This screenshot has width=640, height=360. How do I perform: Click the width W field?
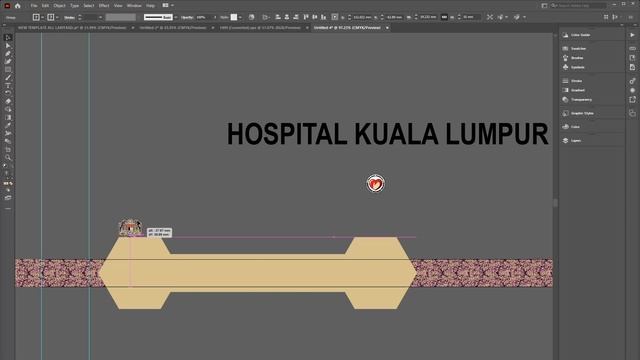(428, 18)
